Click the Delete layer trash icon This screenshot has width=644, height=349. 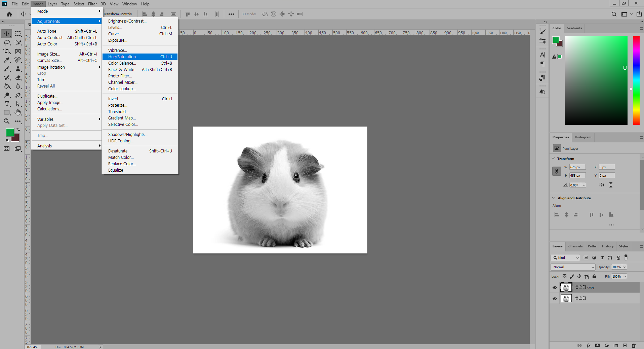[634, 346]
